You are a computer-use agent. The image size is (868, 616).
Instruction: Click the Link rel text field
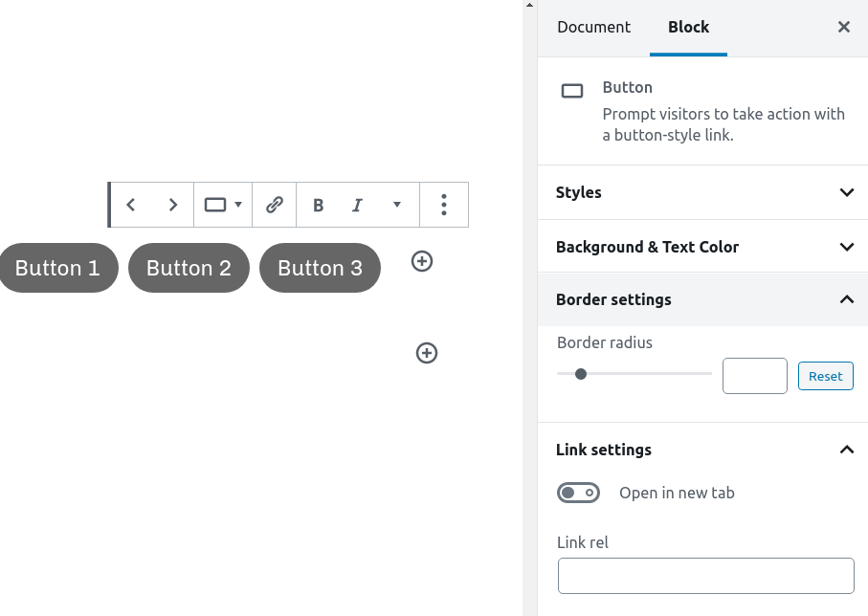click(706, 576)
